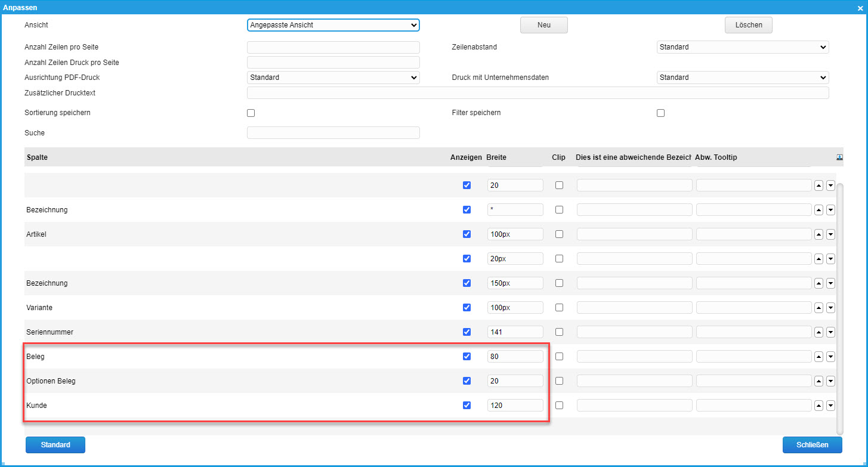The width and height of the screenshot is (868, 467).
Task: Click the Neu button
Action: [543, 25]
